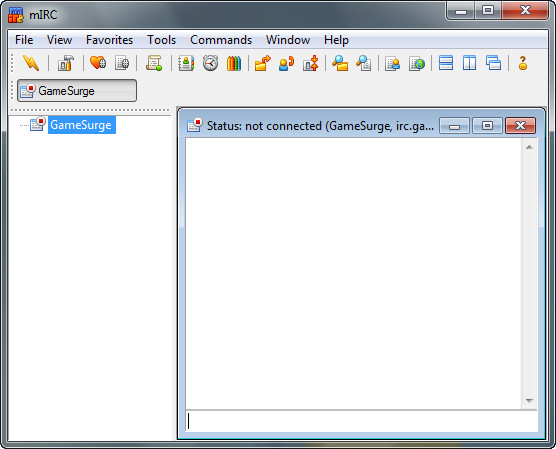The height and width of the screenshot is (449, 556).
Task: Open Timer alarm clock icon
Action: (210, 63)
